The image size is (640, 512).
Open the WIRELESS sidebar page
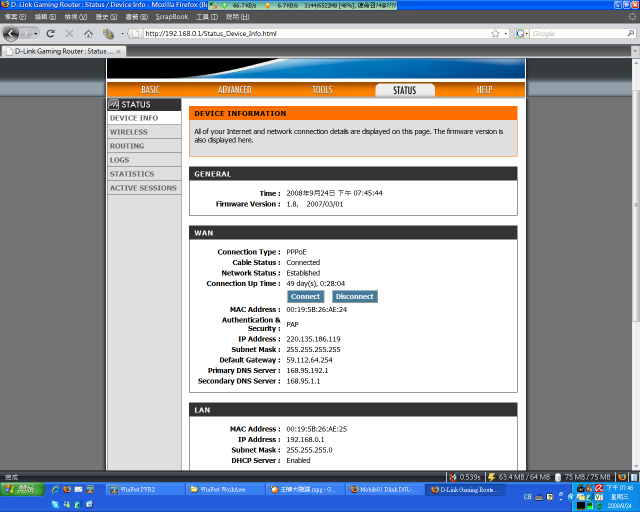(x=144, y=132)
